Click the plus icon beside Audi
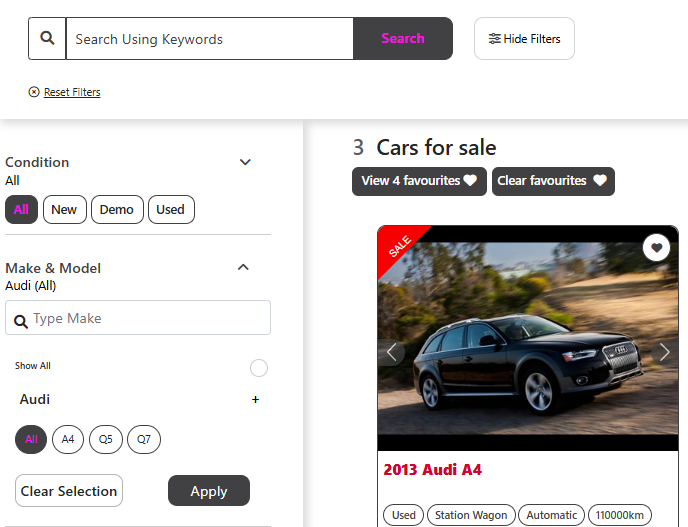This screenshot has width=688, height=527. click(255, 400)
